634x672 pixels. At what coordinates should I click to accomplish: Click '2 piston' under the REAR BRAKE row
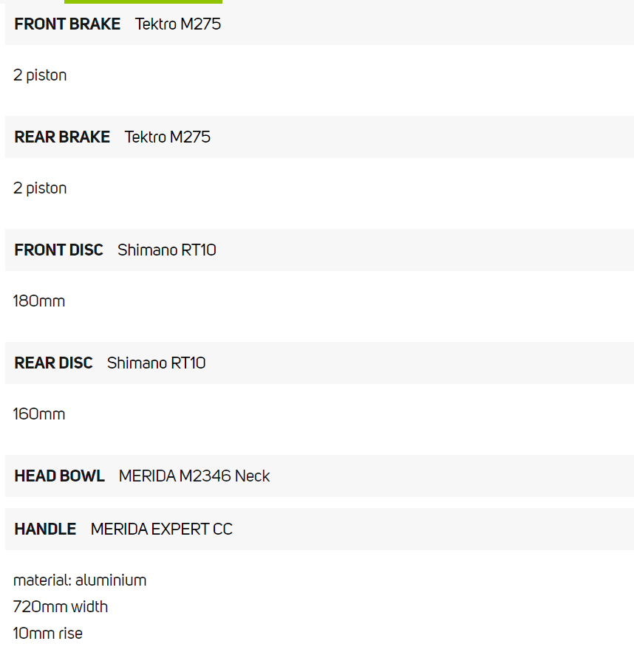point(40,188)
